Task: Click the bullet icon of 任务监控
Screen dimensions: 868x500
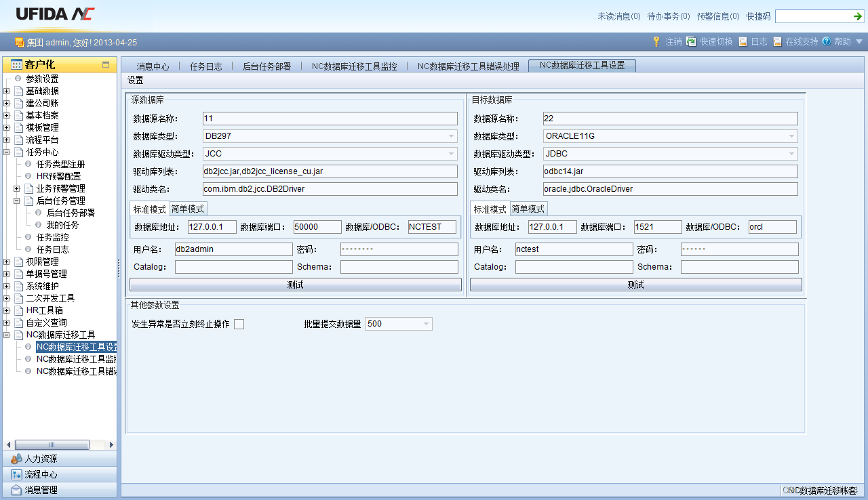Action: tap(28, 237)
